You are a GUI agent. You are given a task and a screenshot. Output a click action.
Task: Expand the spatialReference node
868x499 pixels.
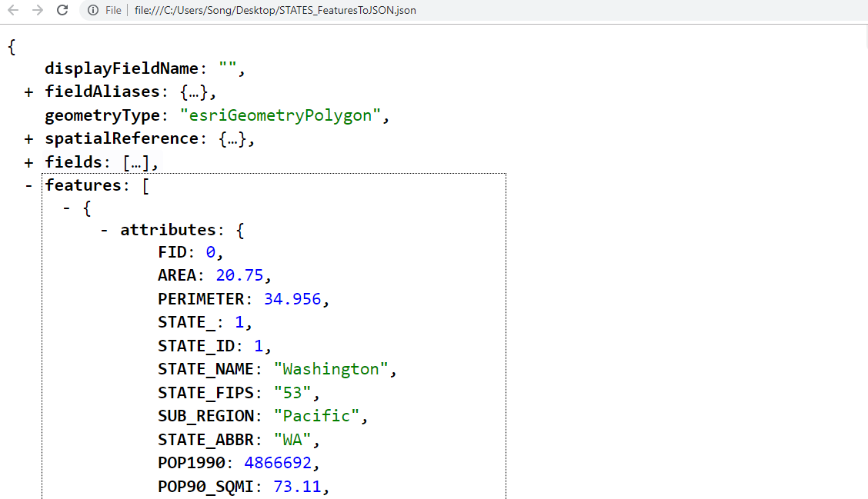pyautogui.click(x=28, y=138)
